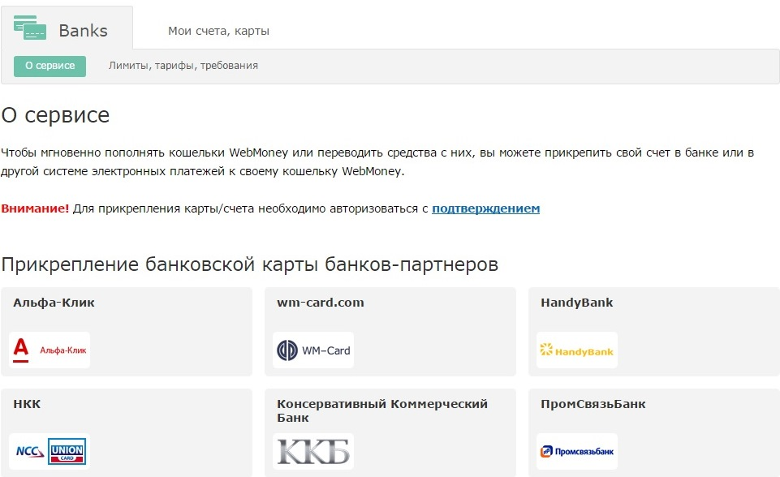Click the Прикрепление банковской карты heading
This screenshot has height=477, width=780.
250,264
